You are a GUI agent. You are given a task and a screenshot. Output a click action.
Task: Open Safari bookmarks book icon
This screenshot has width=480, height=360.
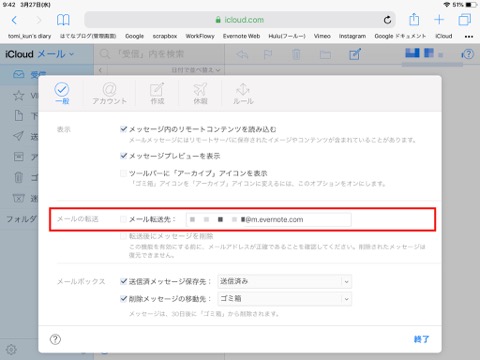(63, 20)
